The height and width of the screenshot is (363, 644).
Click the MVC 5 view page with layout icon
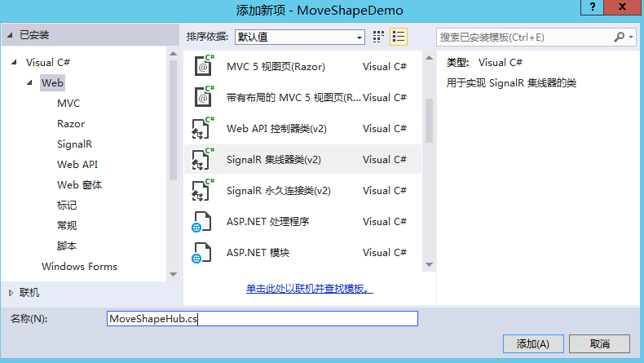point(204,96)
